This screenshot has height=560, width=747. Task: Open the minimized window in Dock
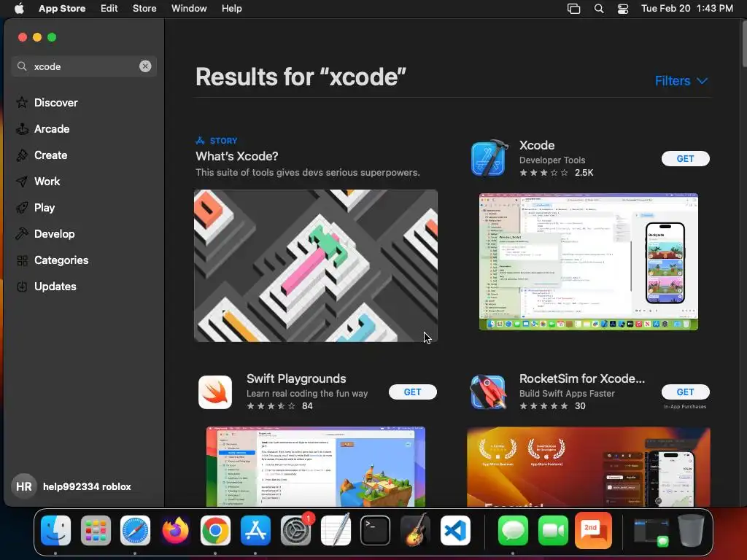pyautogui.click(x=651, y=532)
